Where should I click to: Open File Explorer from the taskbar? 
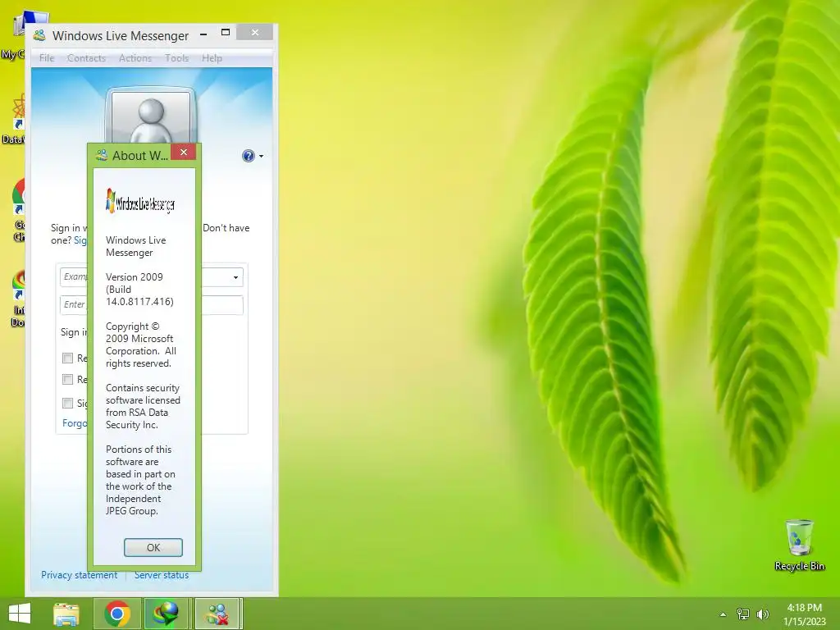[x=66, y=614]
